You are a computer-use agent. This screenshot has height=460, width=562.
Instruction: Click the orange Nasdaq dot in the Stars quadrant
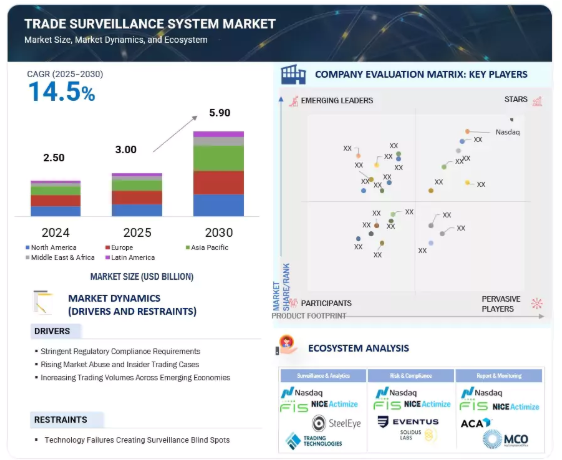(x=467, y=132)
